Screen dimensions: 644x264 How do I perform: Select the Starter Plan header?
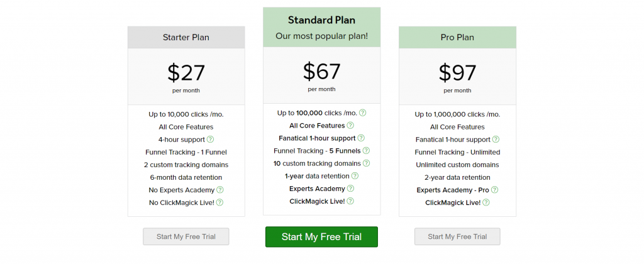click(x=186, y=37)
